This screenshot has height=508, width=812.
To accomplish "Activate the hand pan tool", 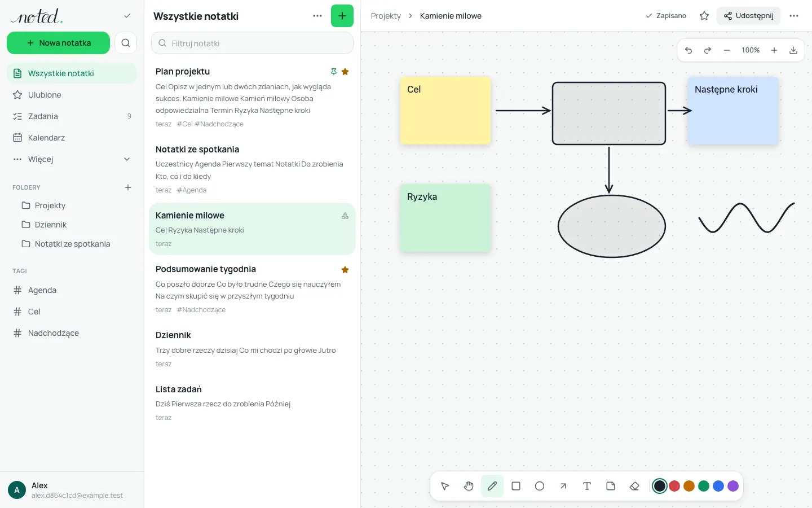I will pyautogui.click(x=469, y=486).
